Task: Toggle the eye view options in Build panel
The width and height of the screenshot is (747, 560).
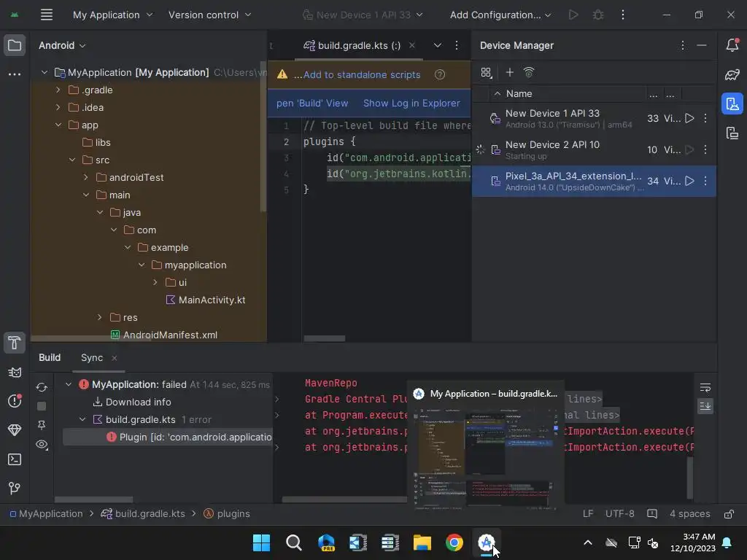Action: pyautogui.click(x=42, y=445)
